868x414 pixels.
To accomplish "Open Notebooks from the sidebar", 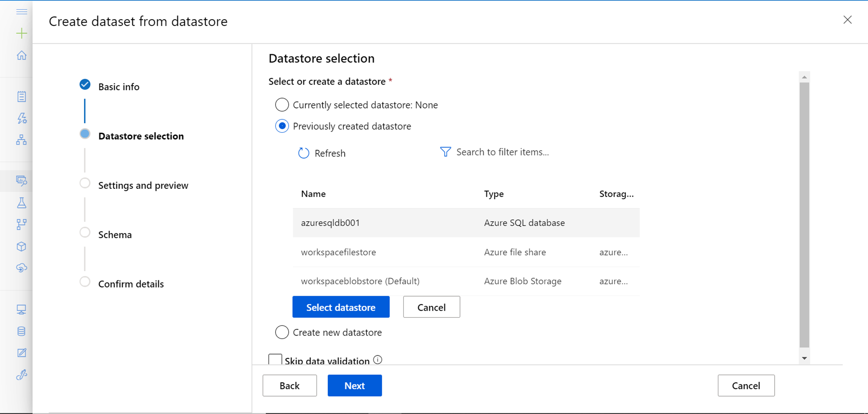I will [x=21, y=96].
